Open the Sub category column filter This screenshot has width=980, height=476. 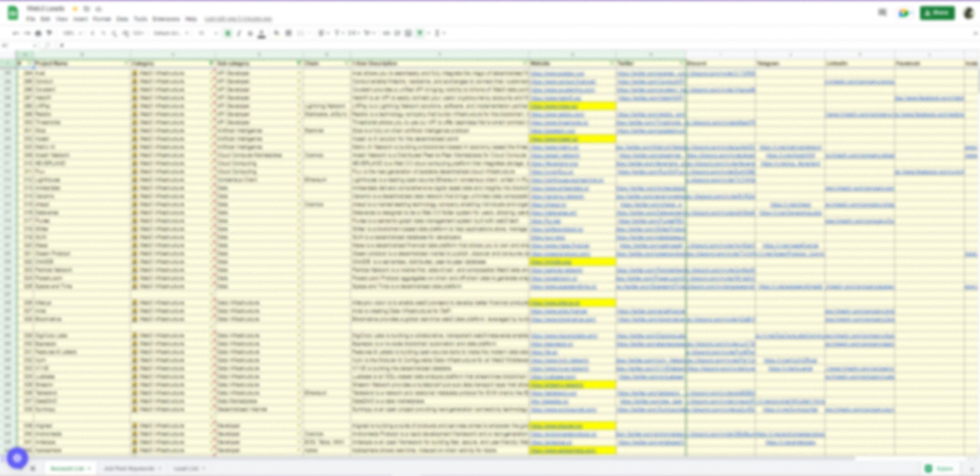point(299,64)
